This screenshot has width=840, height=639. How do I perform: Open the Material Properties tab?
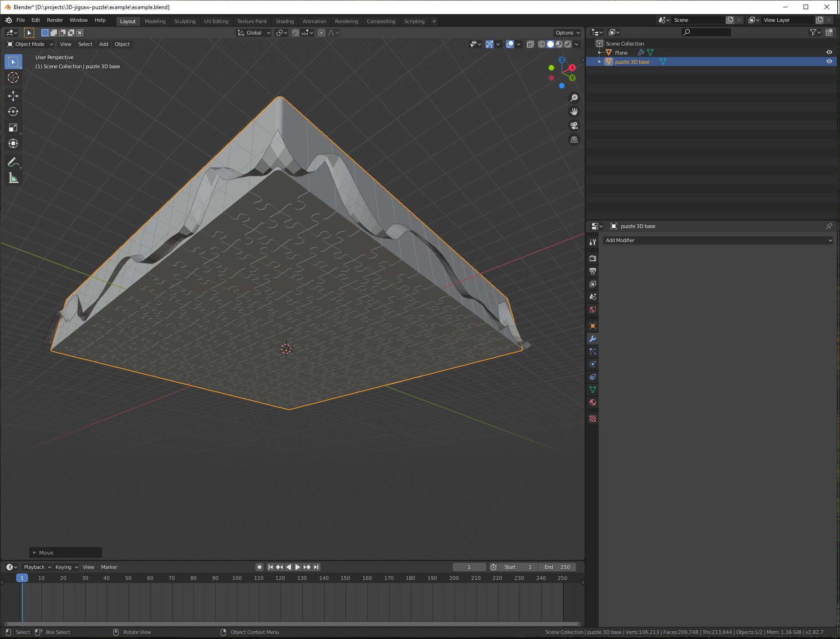pos(592,401)
